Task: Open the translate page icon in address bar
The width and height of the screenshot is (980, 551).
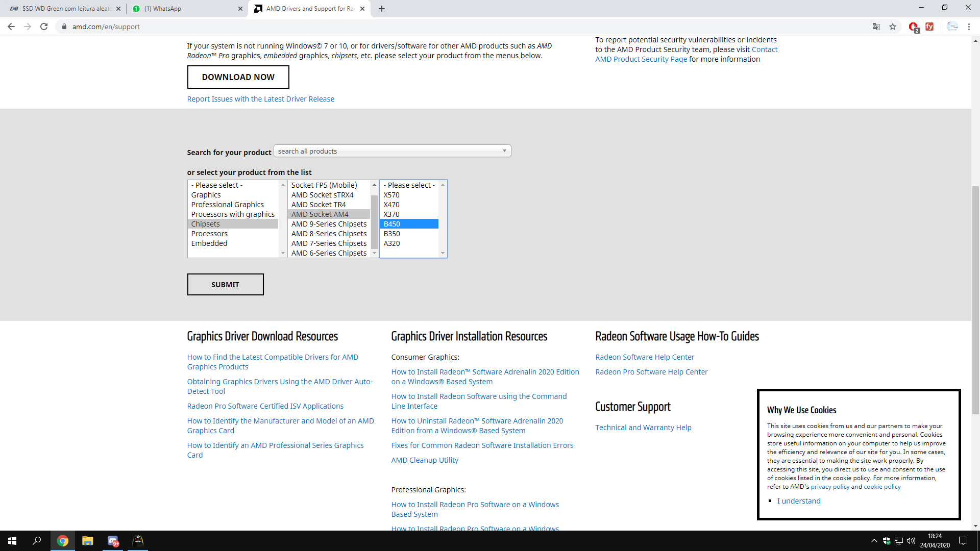Action: [x=876, y=27]
